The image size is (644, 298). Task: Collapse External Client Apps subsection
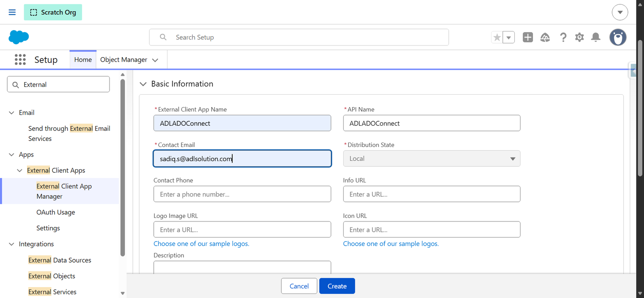19,170
